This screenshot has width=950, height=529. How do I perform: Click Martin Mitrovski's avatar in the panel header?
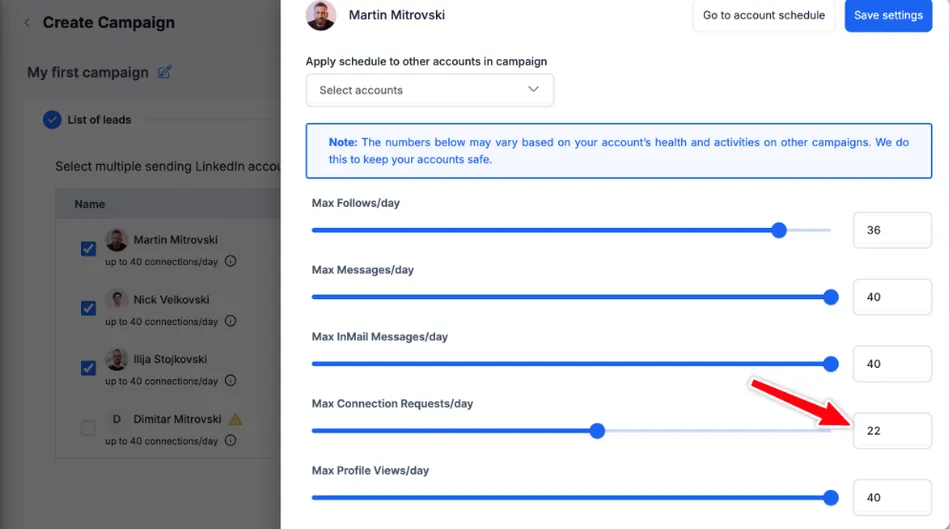321,15
